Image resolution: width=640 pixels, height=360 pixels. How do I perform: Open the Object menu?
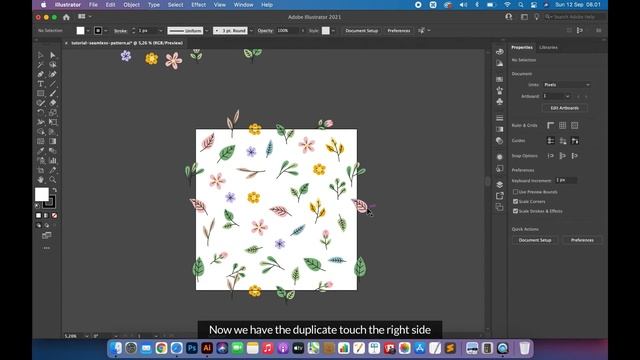pyautogui.click(x=131, y=5)
